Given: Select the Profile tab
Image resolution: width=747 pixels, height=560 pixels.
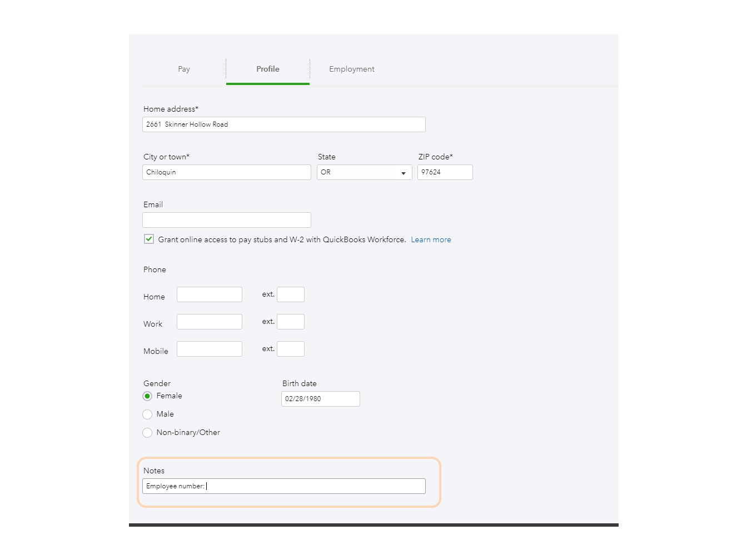Looking at the screenshot, I should tap(267, 69).
